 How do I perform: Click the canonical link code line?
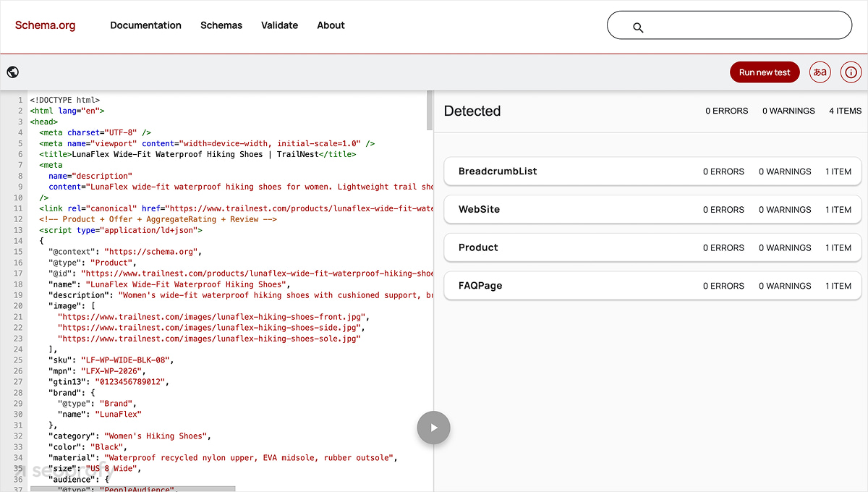point(236,208)
